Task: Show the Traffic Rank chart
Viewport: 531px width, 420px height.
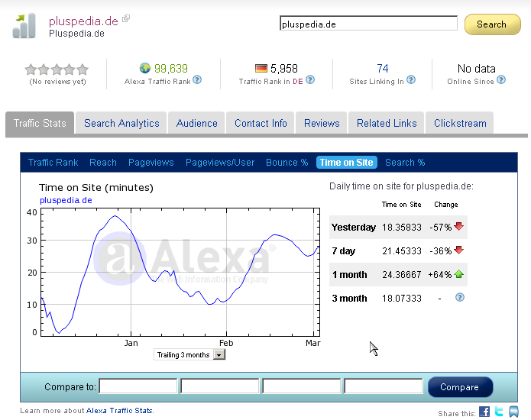Action: (x=53, y=163)
